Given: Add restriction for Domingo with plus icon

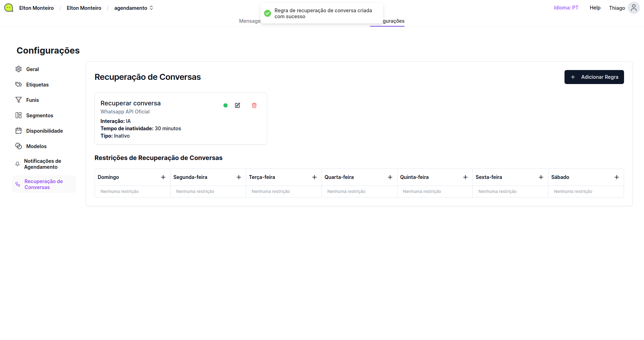Looking at the screenshot, I should coord(163,177).
